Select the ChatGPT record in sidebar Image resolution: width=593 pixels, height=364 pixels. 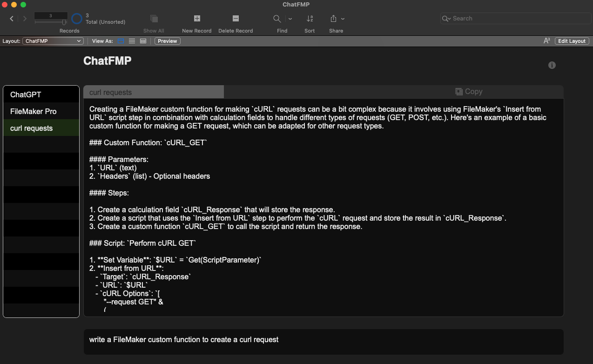pyautogui.click(x=41, y=94)
